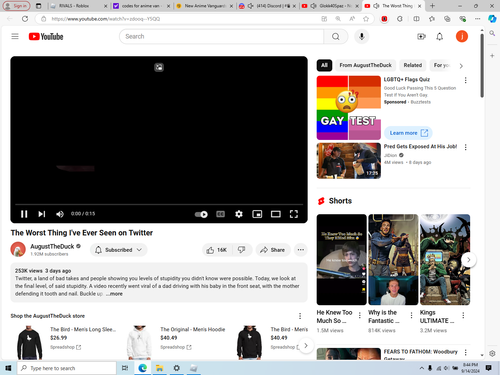This screenshot has height=375, width=500.
Task: Open more actions ellipsis under video
Action: click(x=301, y=250)
